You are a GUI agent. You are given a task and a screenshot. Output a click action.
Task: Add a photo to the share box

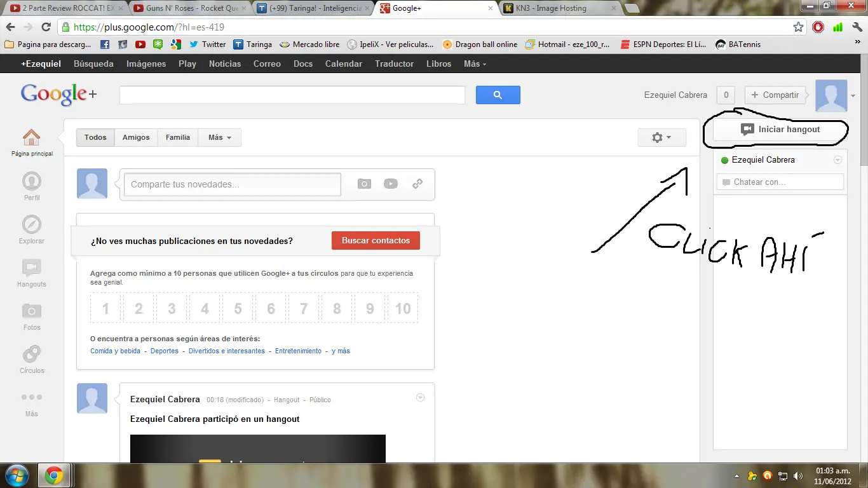pos(364,184)
